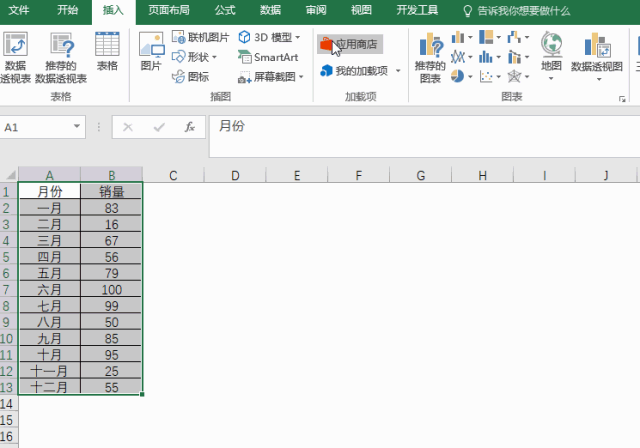Insert statistic chart
640x448 pixels.
pyautogui.click(x=490, y=57)
